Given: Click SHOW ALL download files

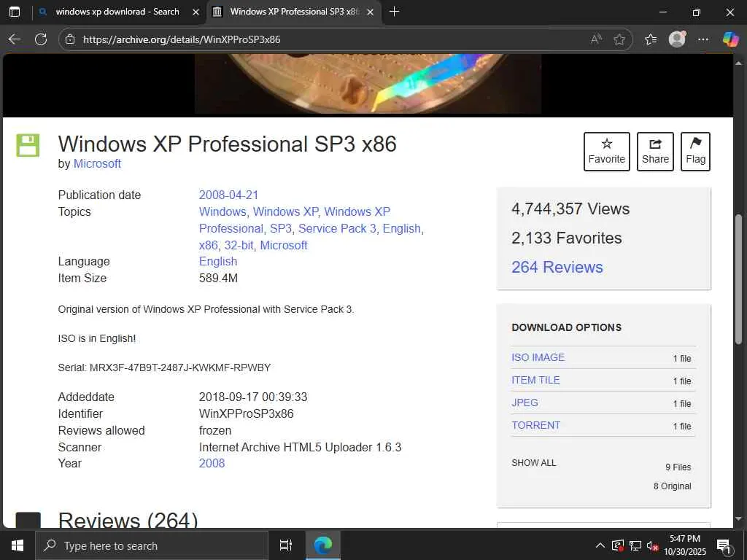Looking at the screenshot, I should (x=533, y=463).
